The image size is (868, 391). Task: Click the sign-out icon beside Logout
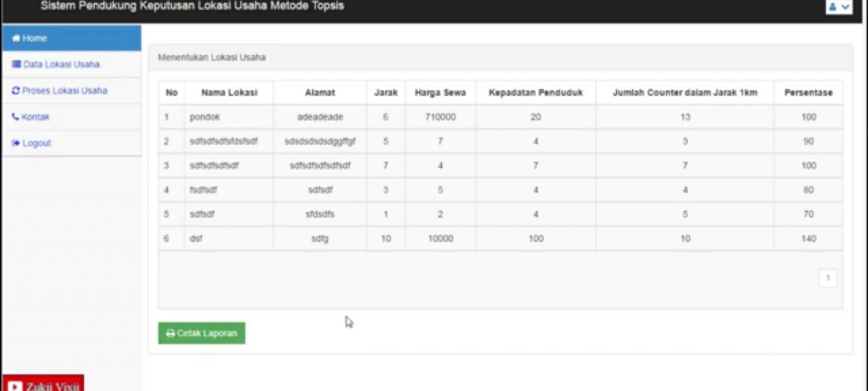15,143
